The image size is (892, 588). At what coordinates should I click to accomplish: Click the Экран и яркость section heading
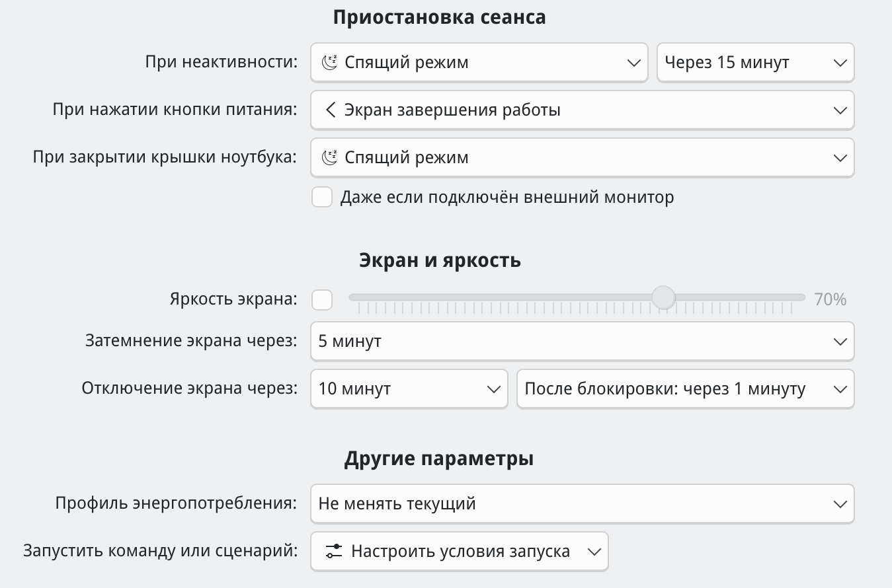pos(440,260)
